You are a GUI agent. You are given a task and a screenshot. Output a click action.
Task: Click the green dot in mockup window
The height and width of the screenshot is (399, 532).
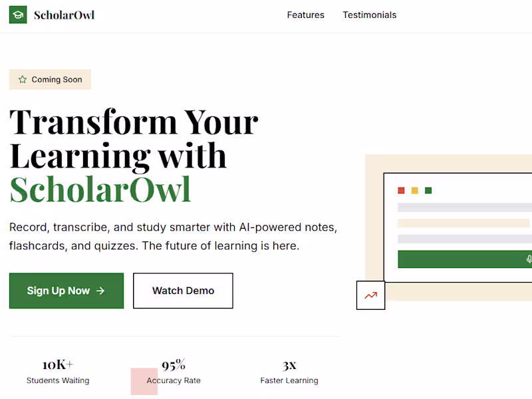[x=428, y=191]
